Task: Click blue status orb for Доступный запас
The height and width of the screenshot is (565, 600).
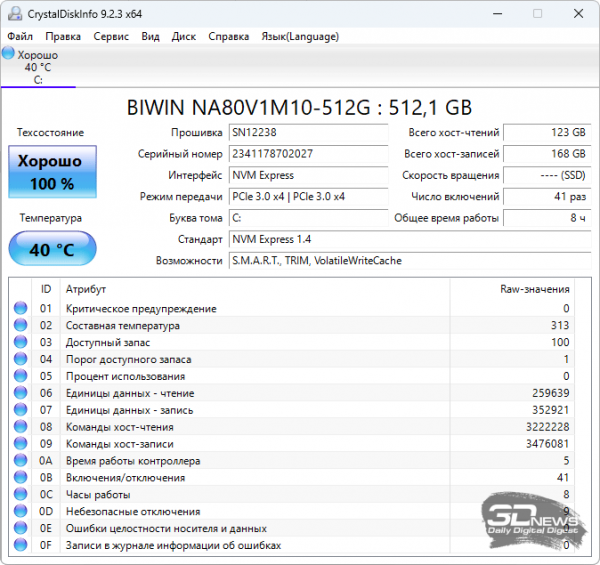Action: pyautogui.click(x=20, y=343)
